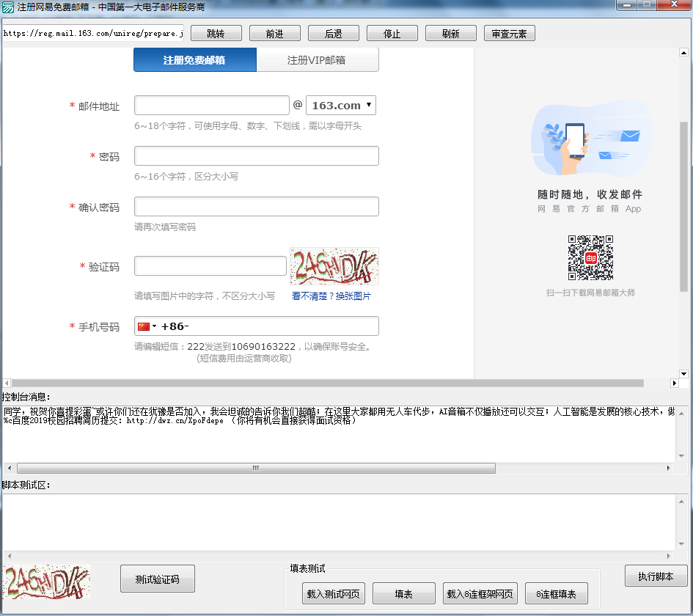This screenshot has width=693, height=616.
Task: Click the 刷新 refresh button
Action: coord(451,34)
